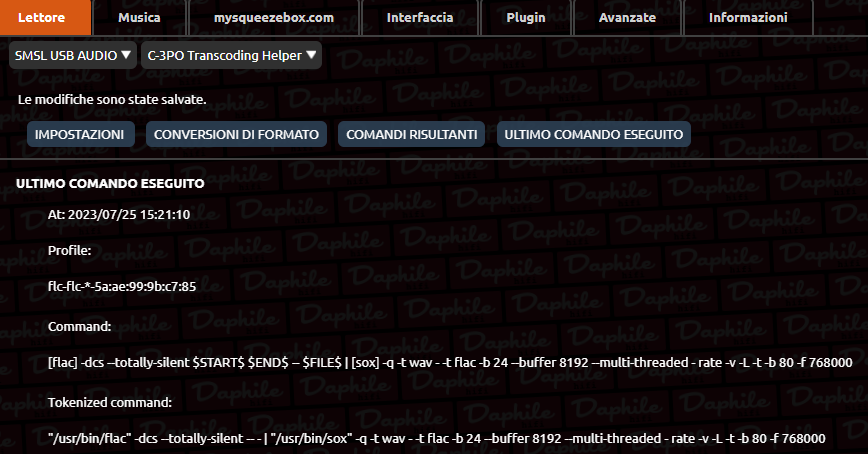Image resolution: width=868 pixels, height=454 pixels.
Task: View the COMANDI RISULTANTI section
Action: click(x=411, y=135)
